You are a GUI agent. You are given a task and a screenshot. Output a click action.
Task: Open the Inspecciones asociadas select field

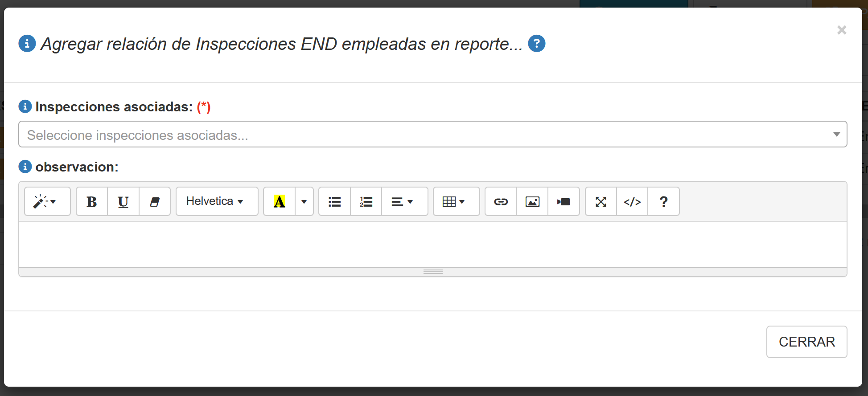[x=432, y=135]
